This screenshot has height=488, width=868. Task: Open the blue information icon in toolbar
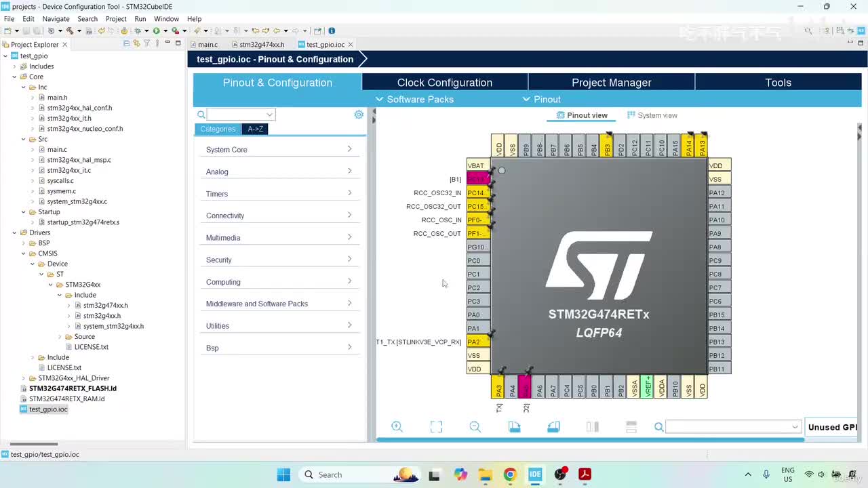tap(332, 30)
